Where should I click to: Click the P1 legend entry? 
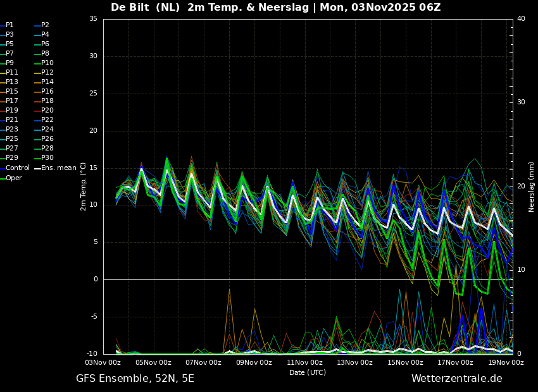pyautogui.click(x=9, y=25)
